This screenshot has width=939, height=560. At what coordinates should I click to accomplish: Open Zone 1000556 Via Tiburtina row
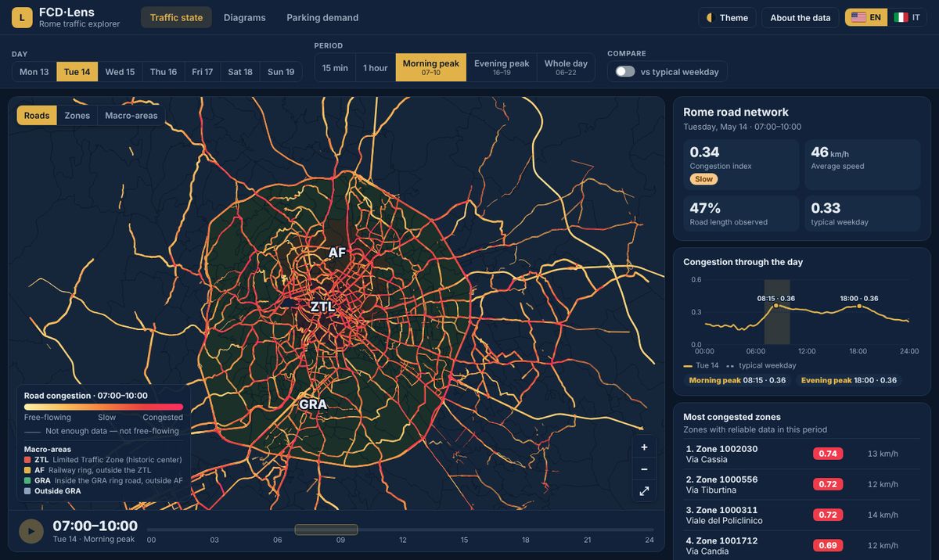pos(801,485)
